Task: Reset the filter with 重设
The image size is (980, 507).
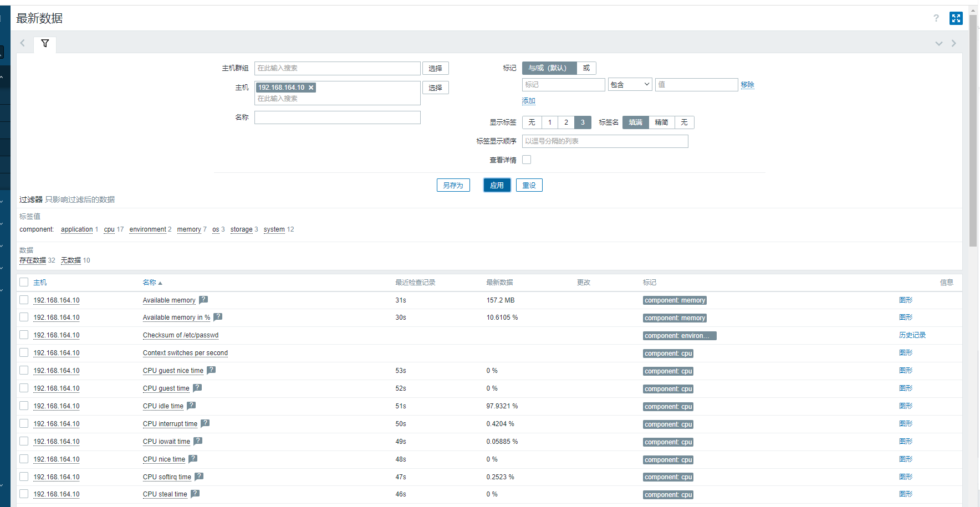Action: pos(529,185)
